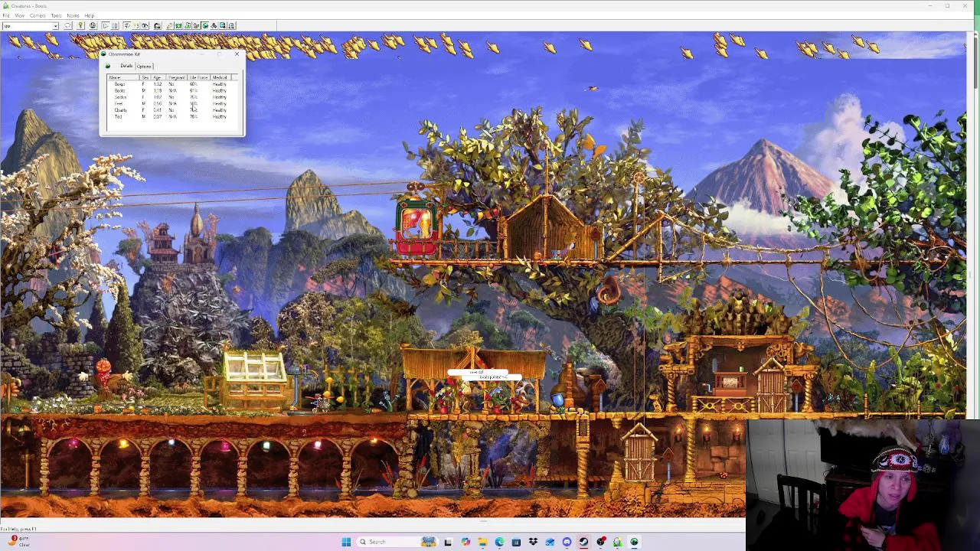The width and height of the screenshot is (980, 551).
Task: Sort by the Pregnant column header
Action: (x=177, y=77)
